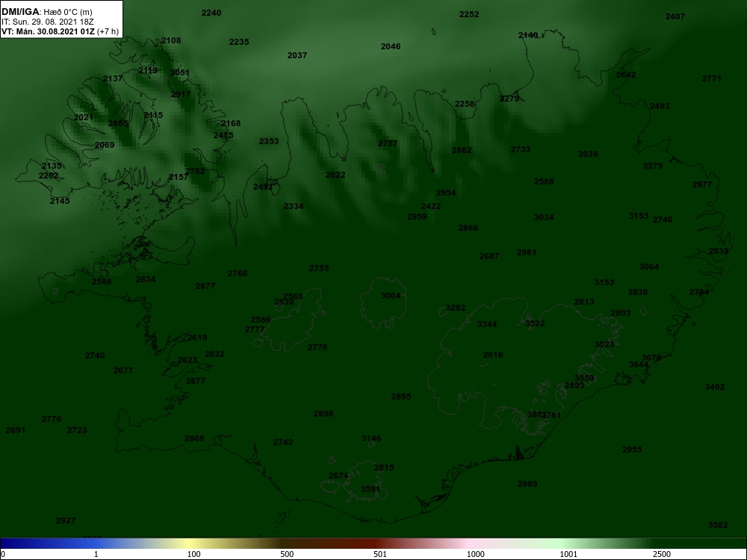Click the valid time line 'VT: Mán. 30.08.2021 01Z'

click(48, 32)
